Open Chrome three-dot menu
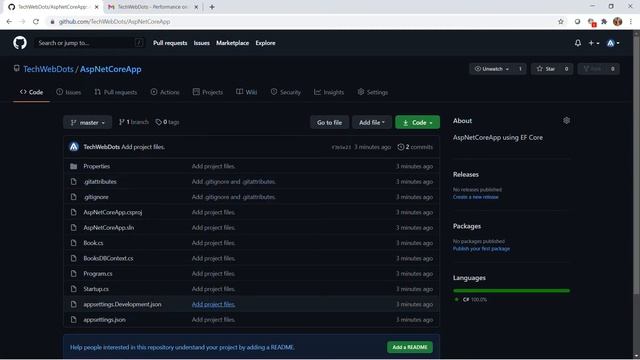The width and height of the screenshot is (640, 360). click(x=631, y=22)
